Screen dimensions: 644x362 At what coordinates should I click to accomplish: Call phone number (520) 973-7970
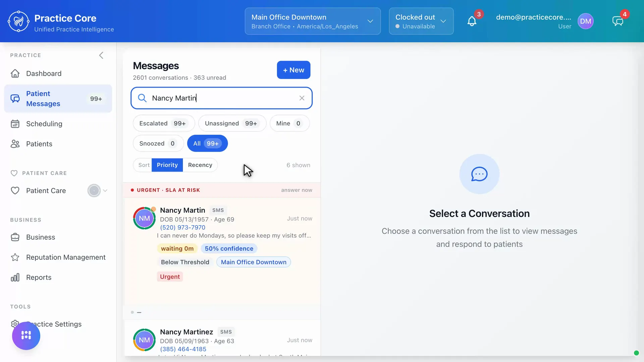pos(182,227)
